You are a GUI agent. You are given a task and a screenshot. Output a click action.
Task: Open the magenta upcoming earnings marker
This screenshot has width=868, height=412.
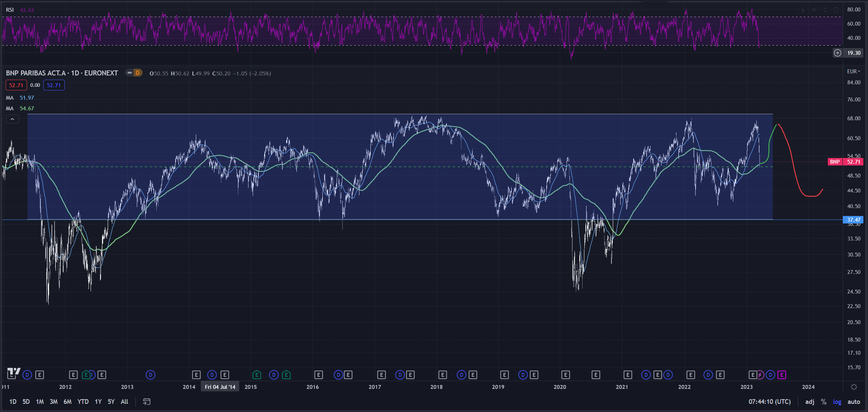tap(782, 375)
